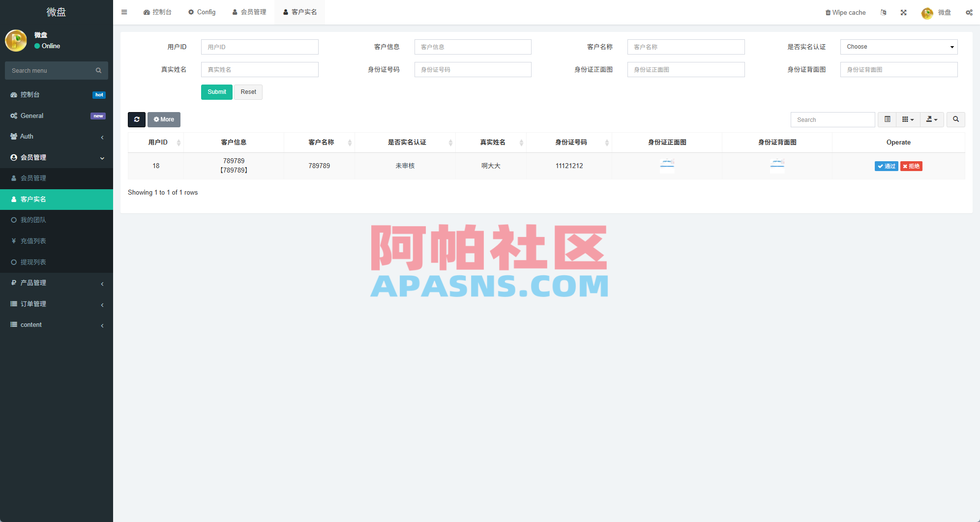
Task: Open 提现列表 in sidebar
Action: pyautogui.click(x=57, y=262)
